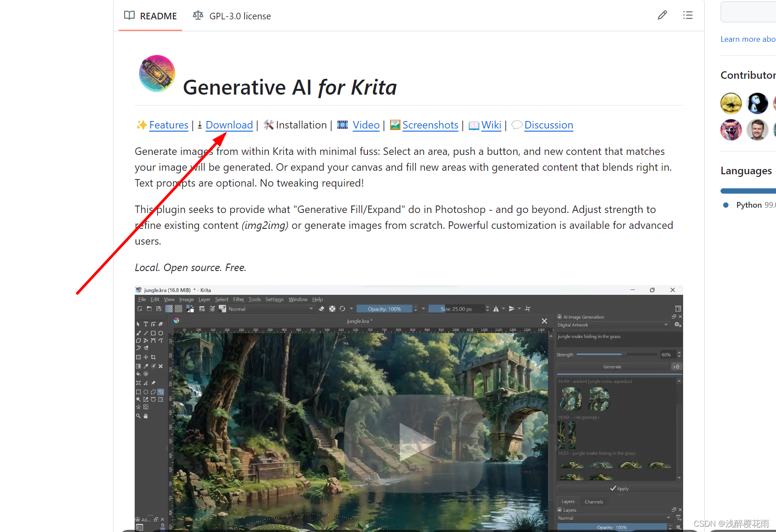Image resolution: width=776 pixels, height=532 pixels.
Task: Click the 60% strength stepper arrows
Action: (679, 354)
